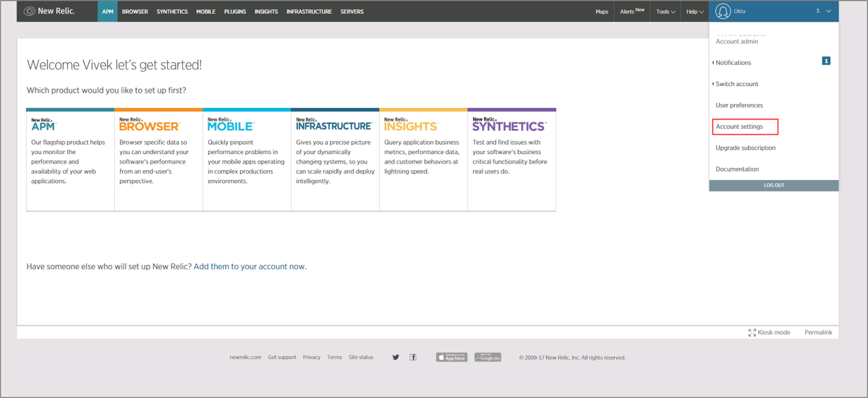Expand the Switch account submenu
This screenshot has width=868, height=398.
736,84
